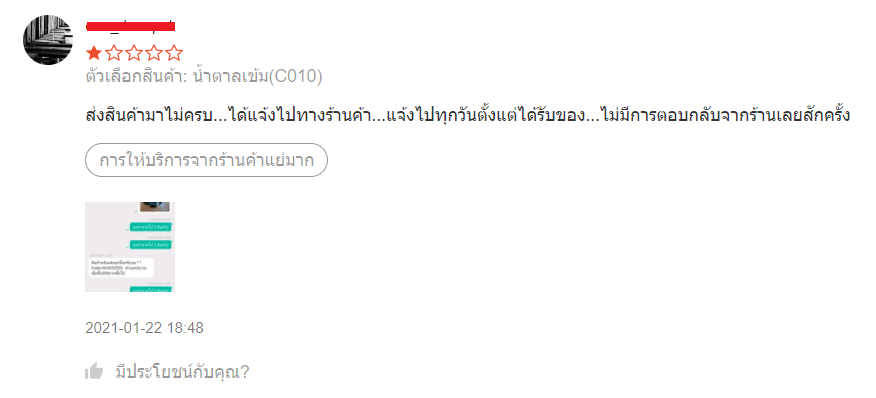Click the topmost green bubble in thumbnail
Image resolution: width=876 pixels, height=398 pixels.
click(150, 227)
